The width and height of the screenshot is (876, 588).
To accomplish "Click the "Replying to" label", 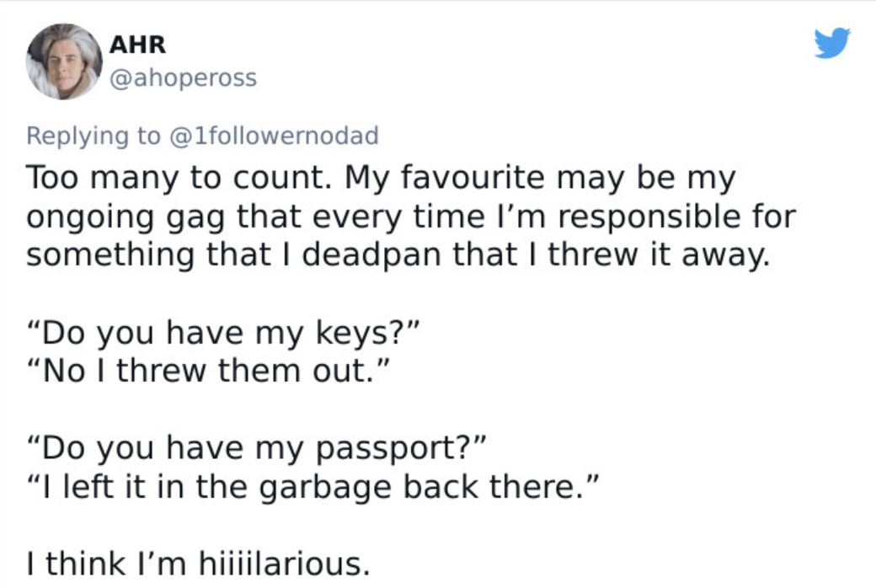I will (93, 136).
